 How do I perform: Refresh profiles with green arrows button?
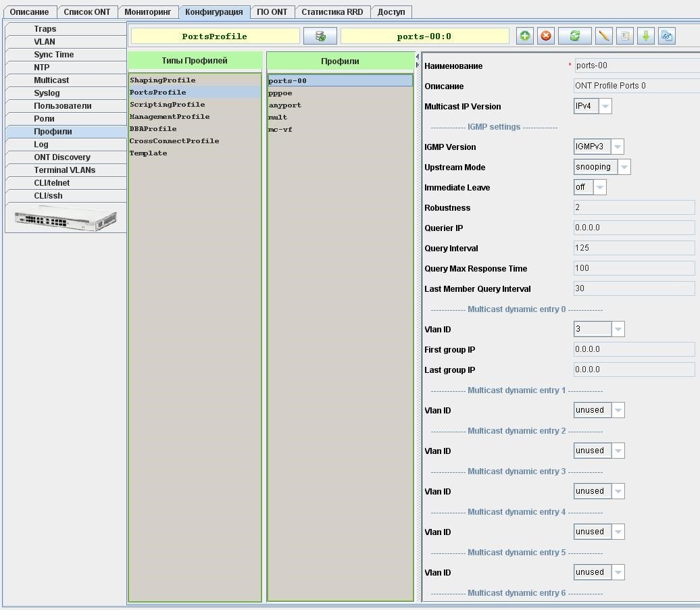coord(575,36)
